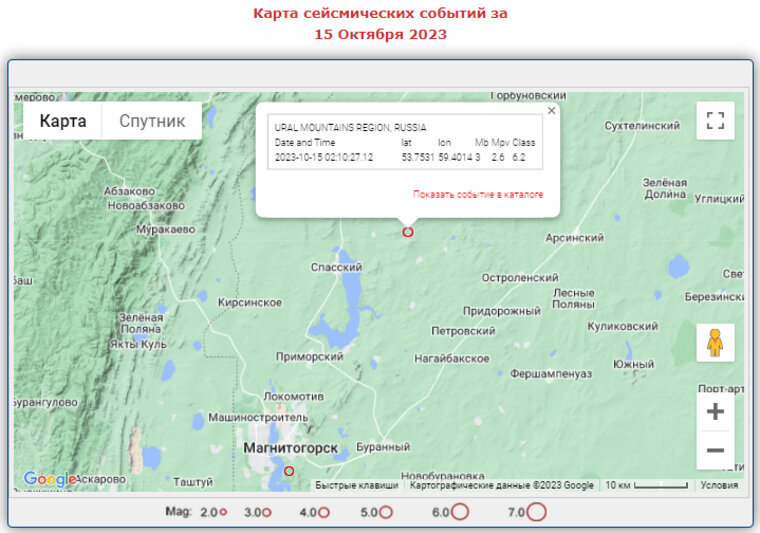Image resolution: width=760 pixels, height=533 pixels.
Task: Click the Арсинский place label
Action: [575, 238]
